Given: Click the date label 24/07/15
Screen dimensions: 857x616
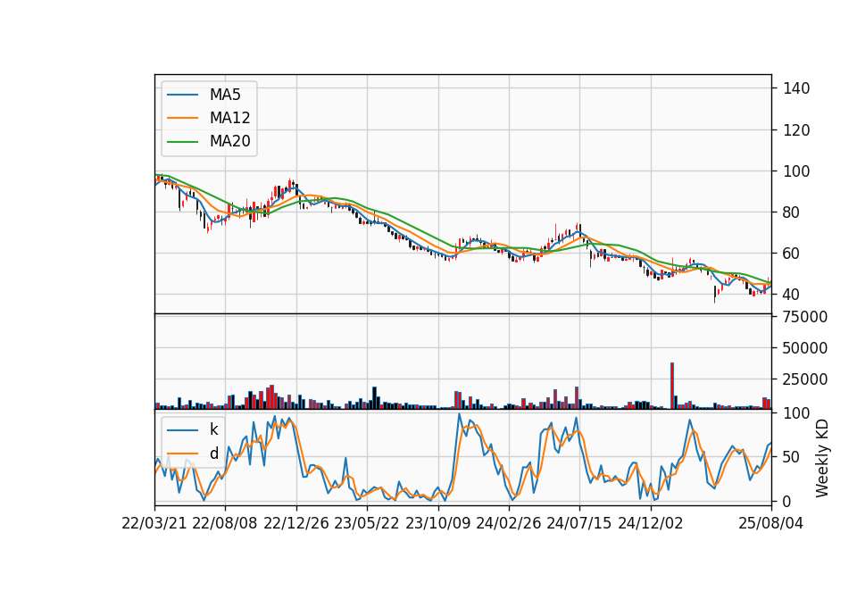Looking at the screenshot, I should pos(578,523).
